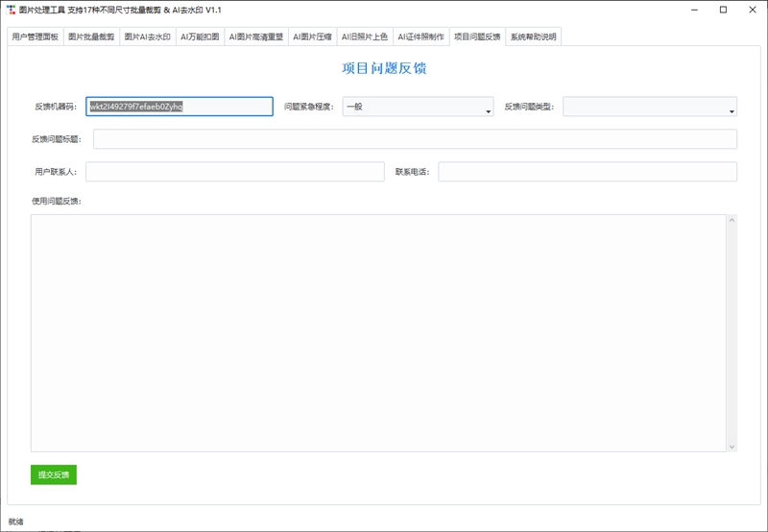Screen dimensions: 768x532
Task: Open the 用户管理面板 tab
Action: [x=36, y=36]
